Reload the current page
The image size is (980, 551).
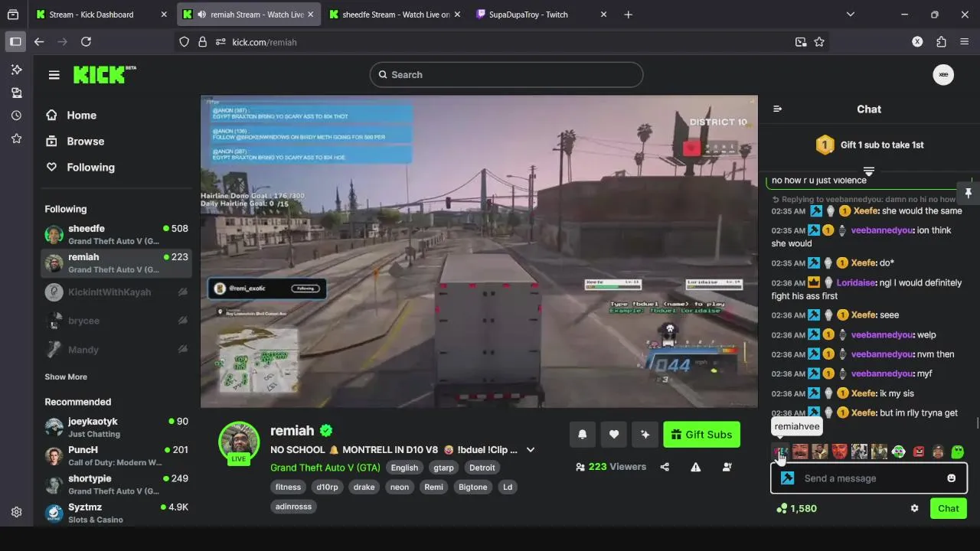click(x=86, y=42)
